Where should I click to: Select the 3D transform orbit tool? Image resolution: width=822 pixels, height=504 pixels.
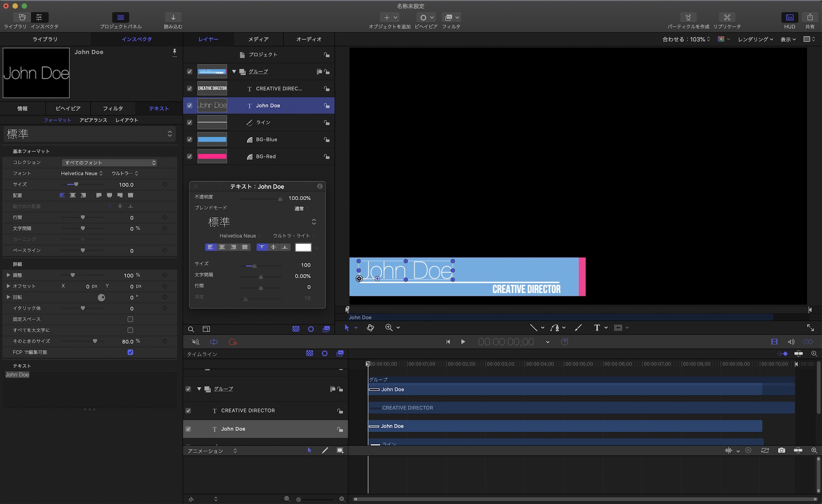(x=370, y=327)
